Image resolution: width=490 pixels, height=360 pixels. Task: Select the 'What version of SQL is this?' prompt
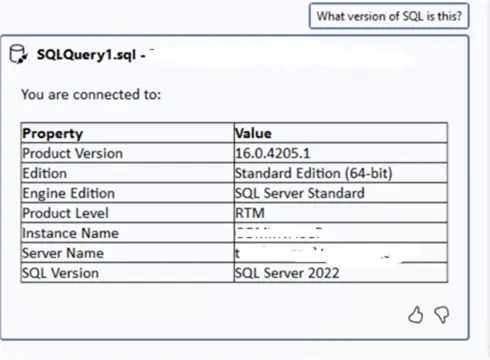click(389, 16)
